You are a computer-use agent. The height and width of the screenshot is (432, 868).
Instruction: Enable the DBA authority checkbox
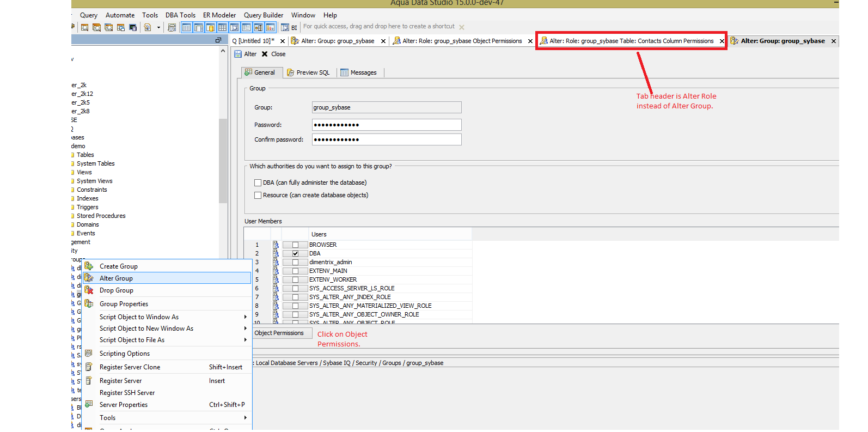[x=258, y=182]
